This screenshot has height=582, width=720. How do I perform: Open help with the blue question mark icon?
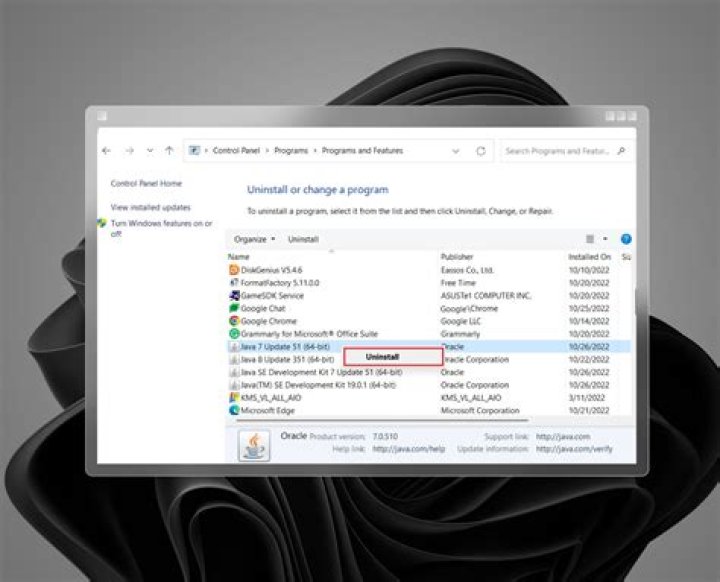pos(626,240)
